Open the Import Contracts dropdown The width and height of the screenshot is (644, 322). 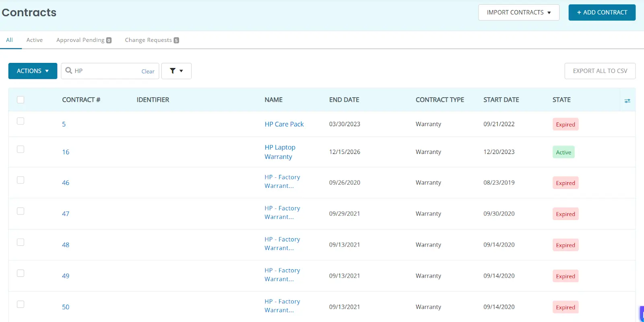point(518,12)
